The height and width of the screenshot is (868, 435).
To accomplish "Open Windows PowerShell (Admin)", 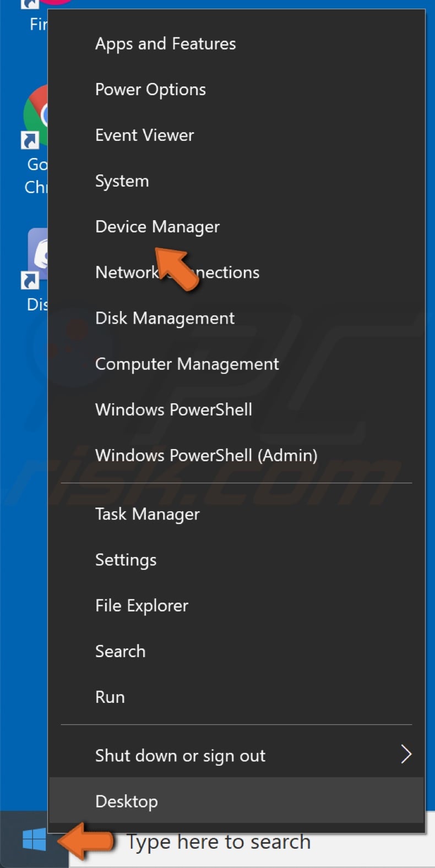I will 206,455.
